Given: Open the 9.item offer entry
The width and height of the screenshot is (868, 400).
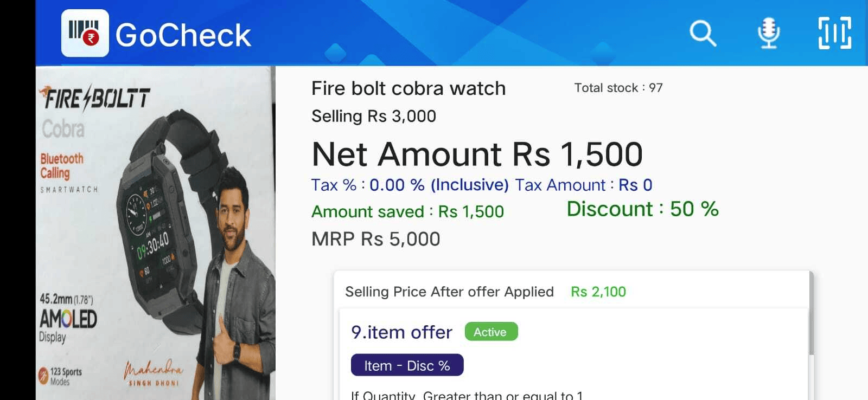Looking at the screenshot, I should pyautogui.click(x=401, y=332).
